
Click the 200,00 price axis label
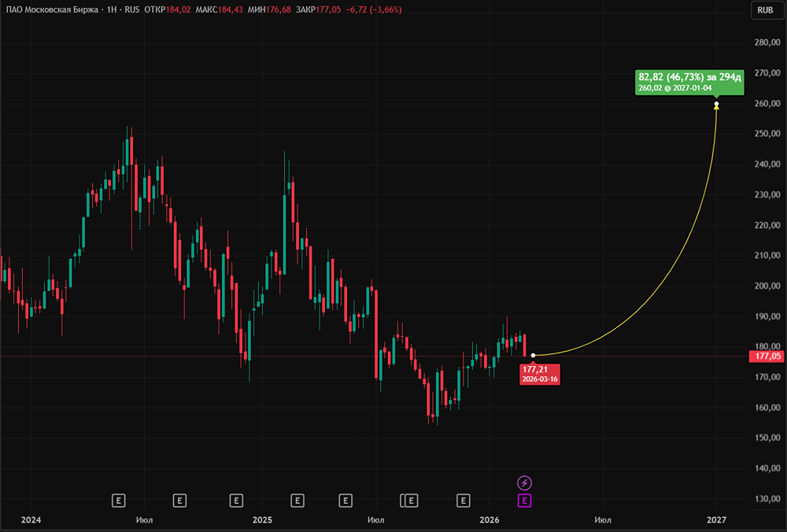[767, 286]
